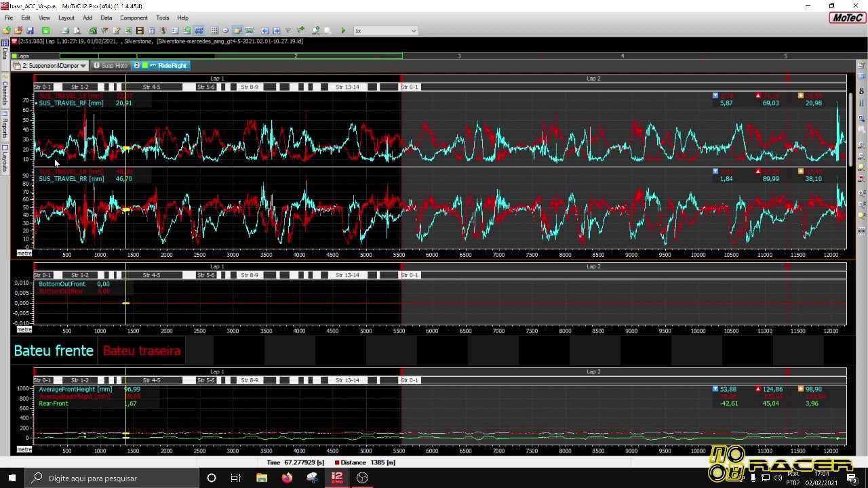
Task: Click the film strip video toolbar icon
Action: (x=140, y=30)
